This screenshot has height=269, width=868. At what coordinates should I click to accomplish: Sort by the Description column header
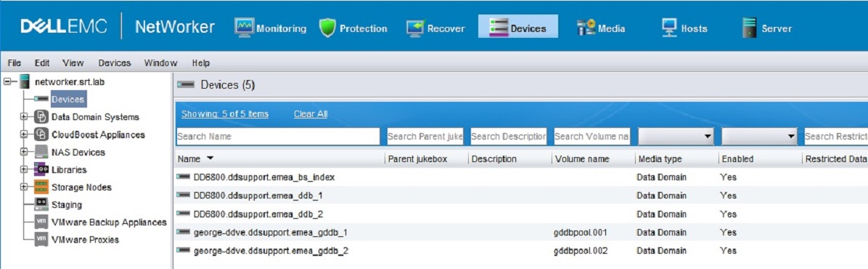coord(494,159)
